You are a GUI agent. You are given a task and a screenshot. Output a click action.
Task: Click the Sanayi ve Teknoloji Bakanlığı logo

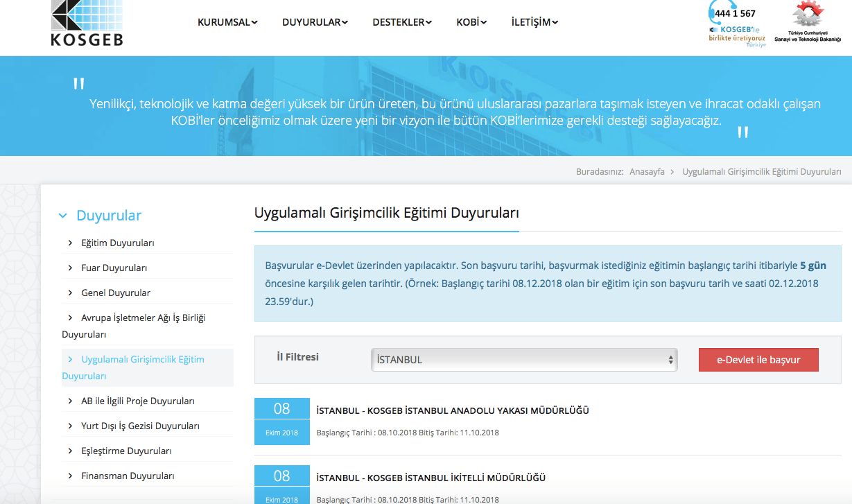click(808, 22)
